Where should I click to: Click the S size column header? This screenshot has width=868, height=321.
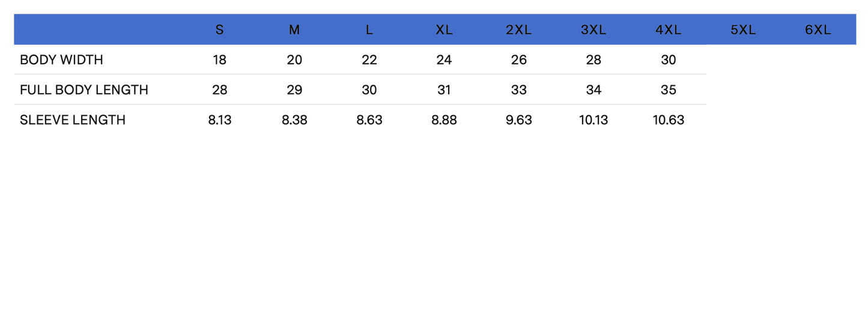coord(219,30)
